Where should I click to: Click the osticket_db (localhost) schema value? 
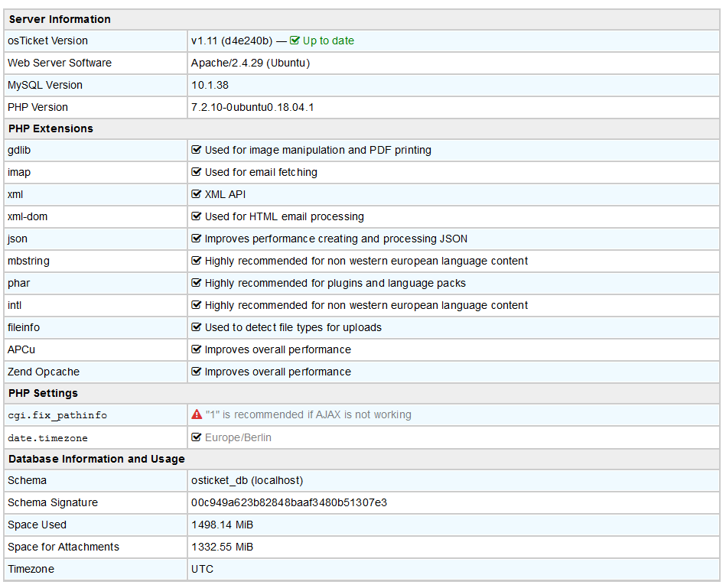click(x=247, y=481)
